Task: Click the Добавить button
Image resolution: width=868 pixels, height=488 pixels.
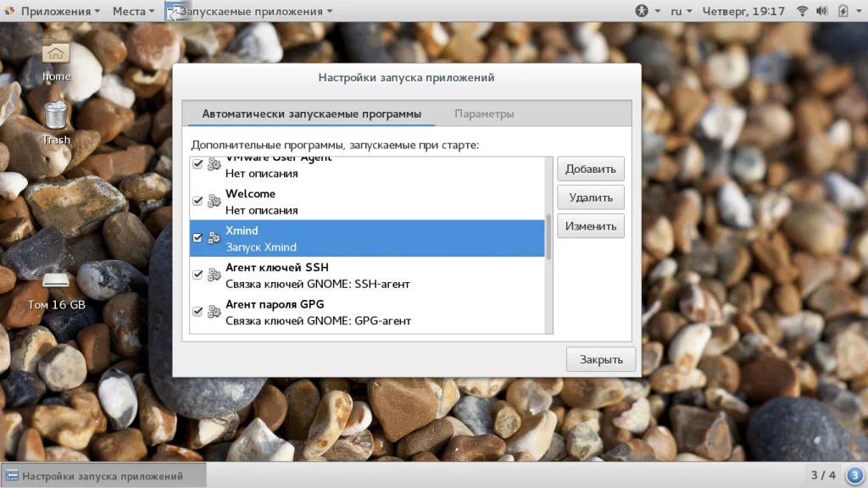Action: [x=590, y=169]
